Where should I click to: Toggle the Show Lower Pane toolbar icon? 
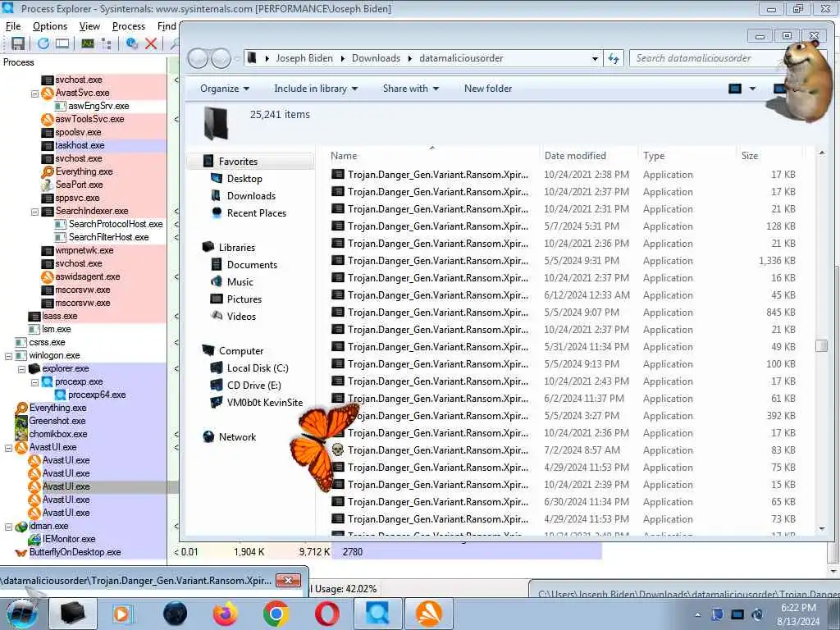point(62,44)
